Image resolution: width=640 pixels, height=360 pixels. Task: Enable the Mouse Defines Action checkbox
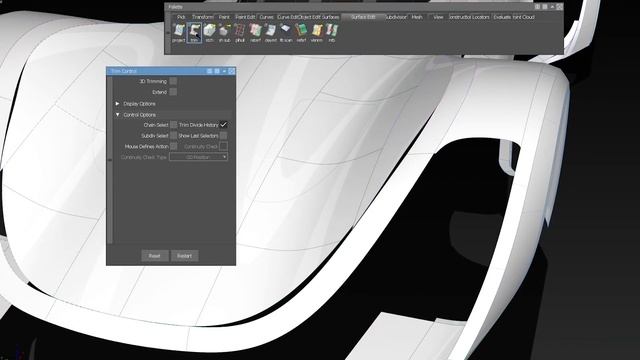[x=173, y=146]
